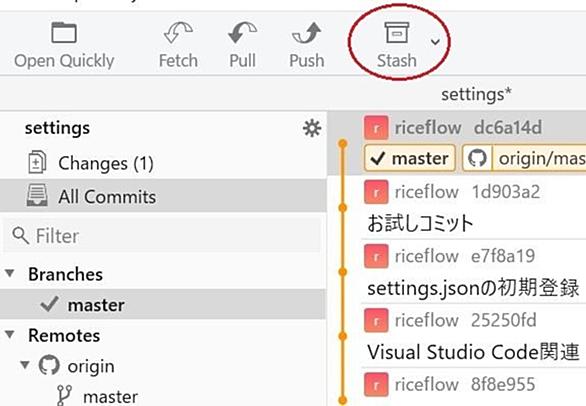Collapse the Remotes section
This screenshot has height=406, width=586.
(x=10, y=335)
